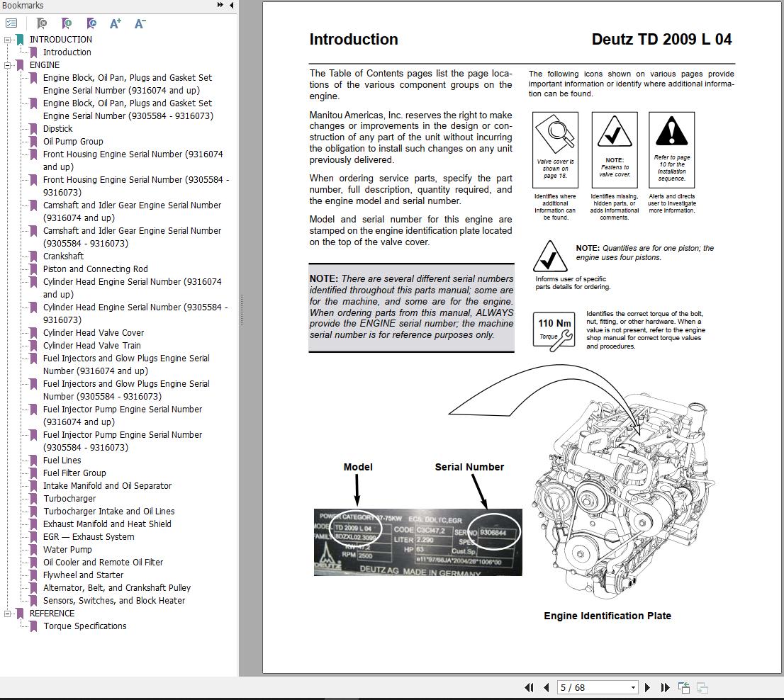
Task: Decrease bookmark text size with A- icon
Action: click(140, 23)
